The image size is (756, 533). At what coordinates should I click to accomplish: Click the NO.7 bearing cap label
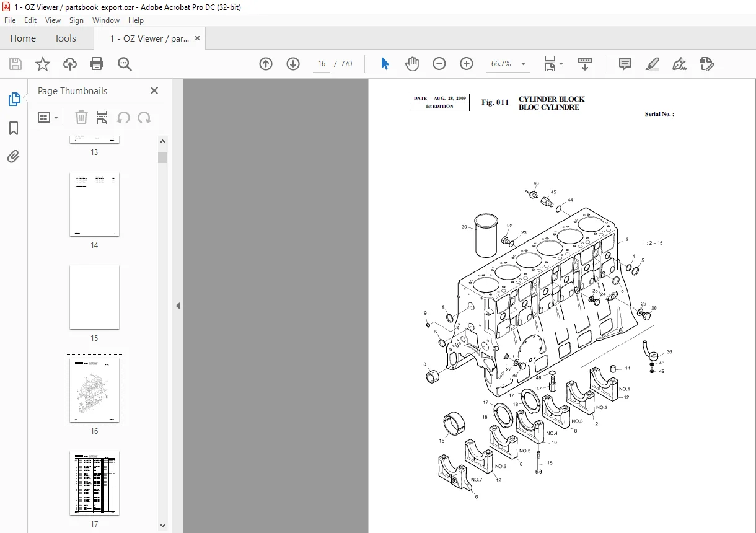tap(477, 480)
